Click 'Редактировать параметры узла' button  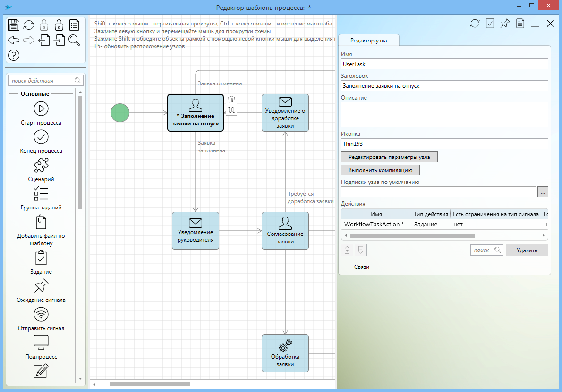[x=389, y=157]
